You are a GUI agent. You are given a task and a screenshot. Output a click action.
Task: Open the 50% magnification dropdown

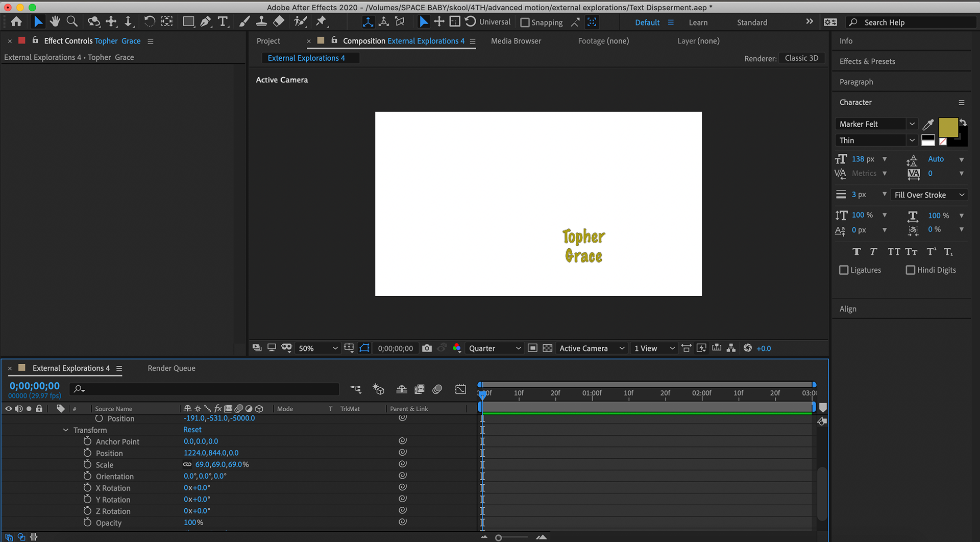(318, 348)
